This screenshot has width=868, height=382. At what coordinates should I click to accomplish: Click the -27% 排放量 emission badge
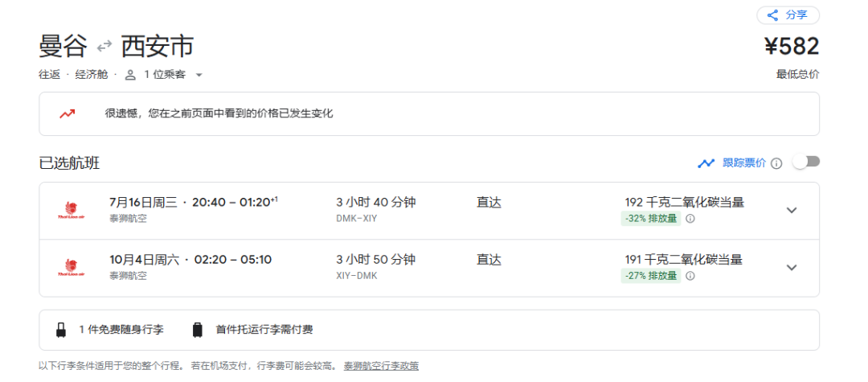tap(651, 276)
